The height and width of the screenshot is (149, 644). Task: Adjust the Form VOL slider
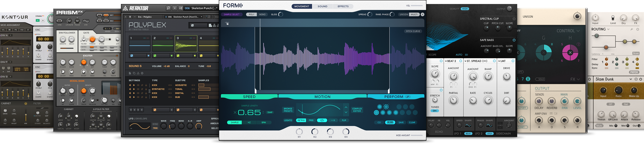[417, 5]
